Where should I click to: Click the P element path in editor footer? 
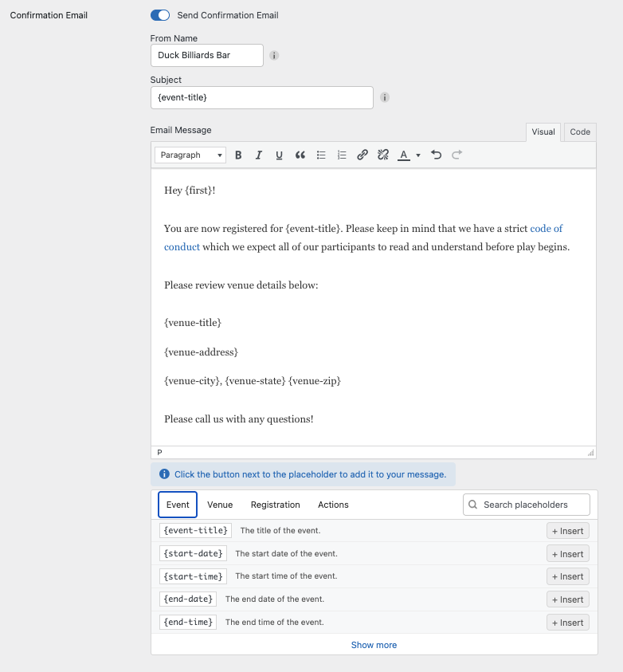point(159,453)
